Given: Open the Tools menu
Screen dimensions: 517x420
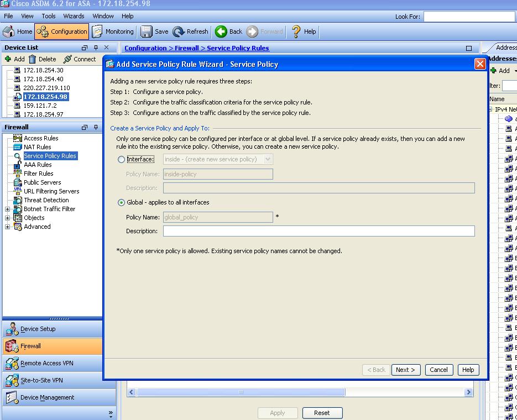Looking at the screenshot, I should tap(49, 16).
